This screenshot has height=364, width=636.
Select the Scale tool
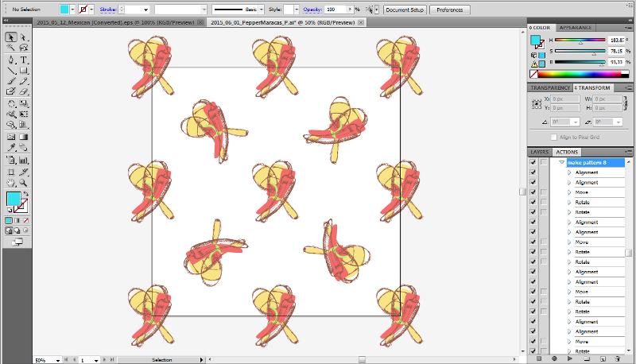point(24,104)
